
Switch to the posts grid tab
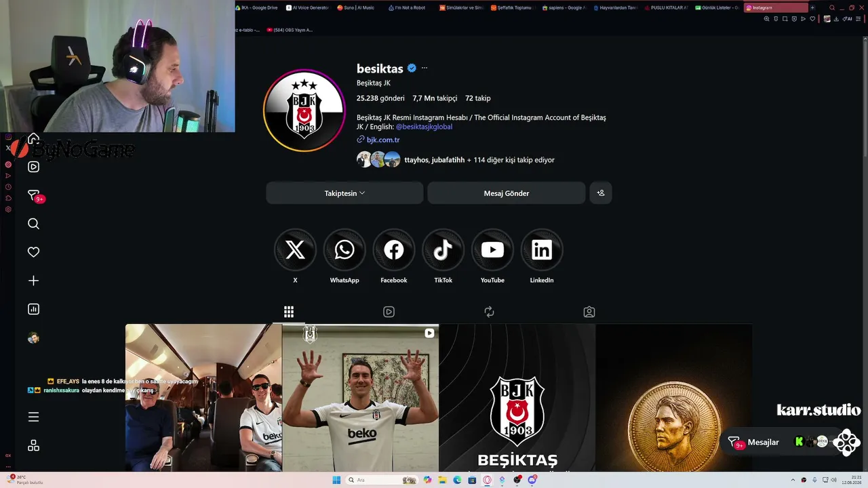click(289, 312)
